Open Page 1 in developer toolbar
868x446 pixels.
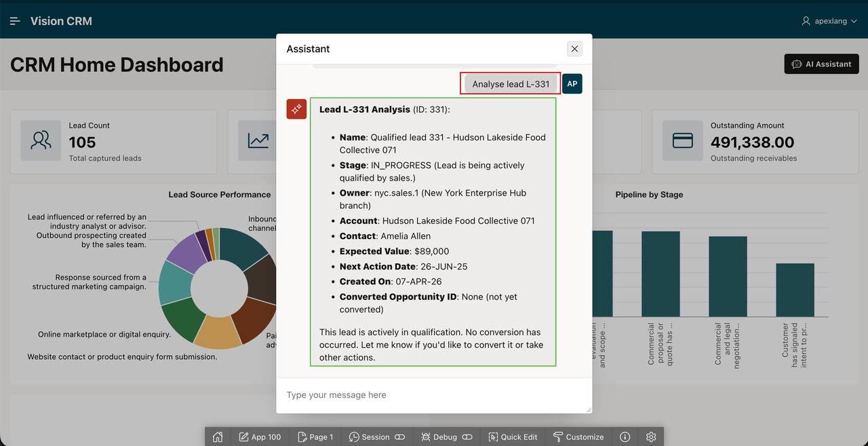click(315, 436)
